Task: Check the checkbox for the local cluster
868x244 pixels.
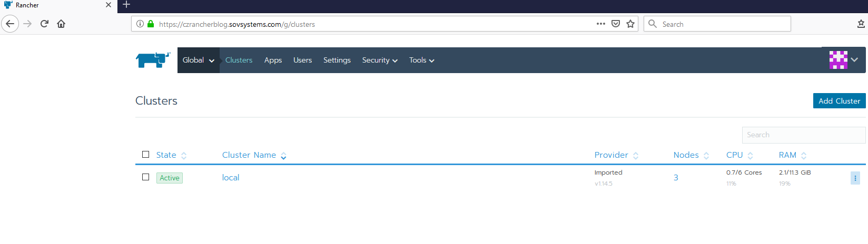Action: (x=146, y=177)
